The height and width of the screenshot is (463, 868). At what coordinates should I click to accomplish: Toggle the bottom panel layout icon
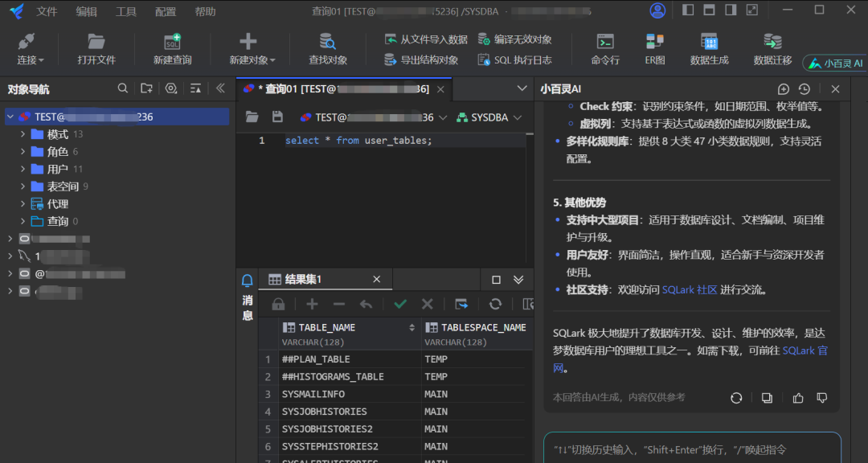(709, 10)
